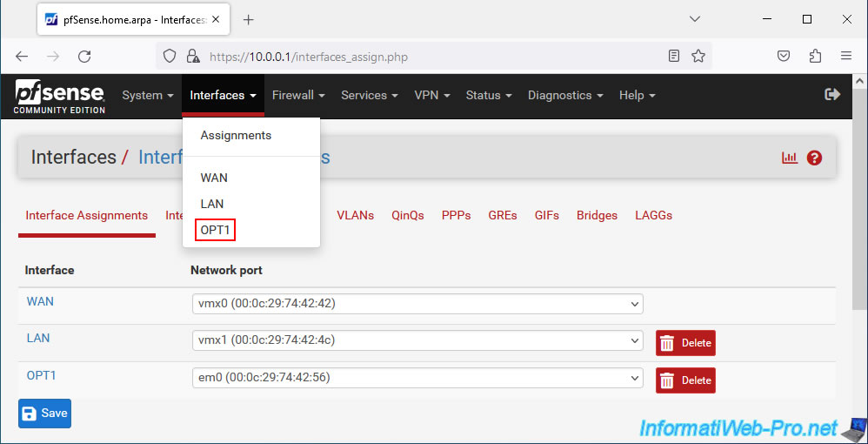
Task: Open the Firefox hamburger menu
Action: pos(846,56)
